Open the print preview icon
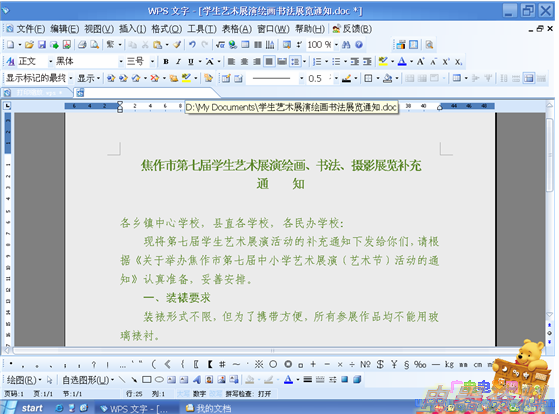The height and width of the screenshot is (414, 559). pyautogui.click(x=94, y=45)
